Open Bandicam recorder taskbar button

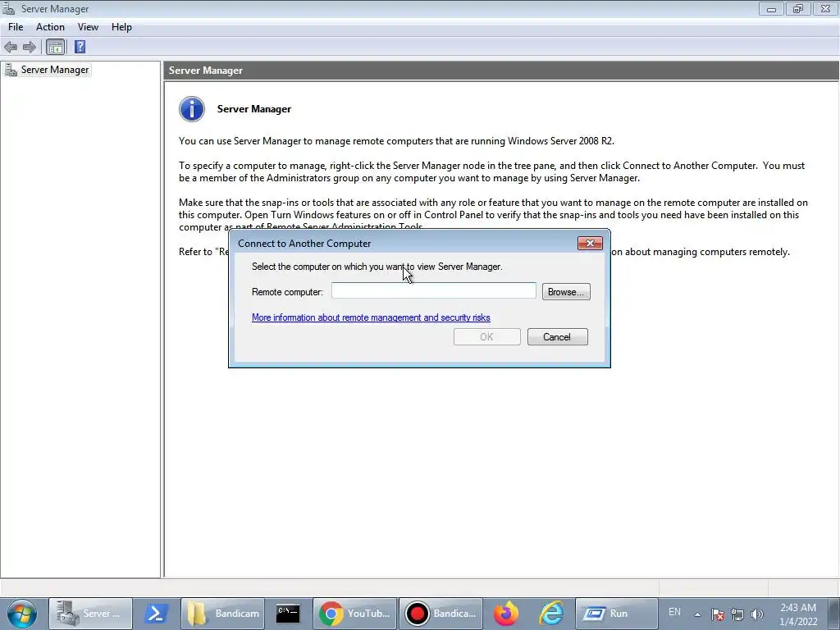coord(441,614)
